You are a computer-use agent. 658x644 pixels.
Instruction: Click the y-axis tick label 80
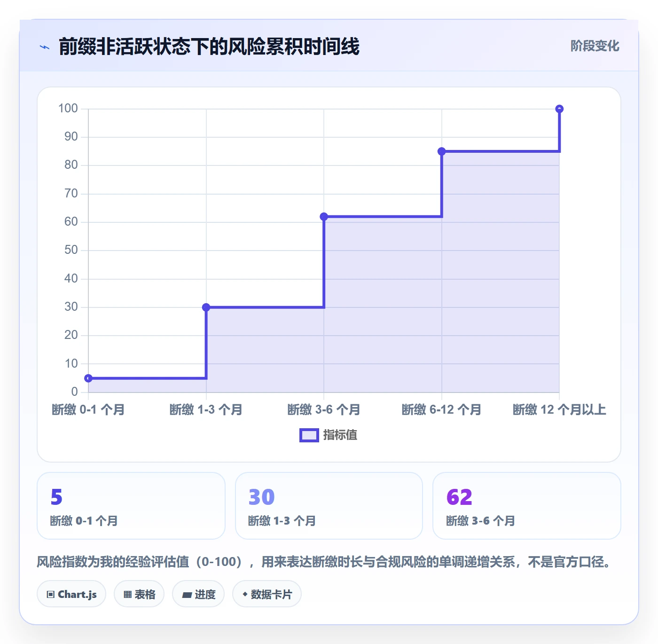[x=71, y=165]
